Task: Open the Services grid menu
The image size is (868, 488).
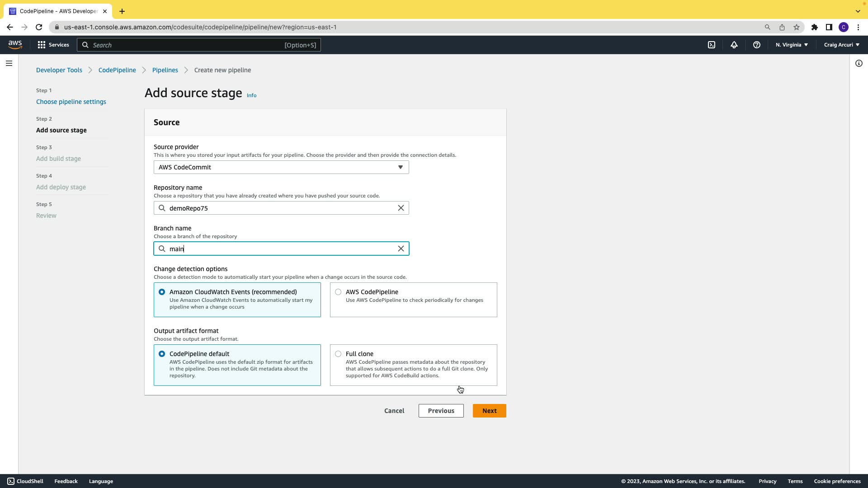Action: point(53,45)
